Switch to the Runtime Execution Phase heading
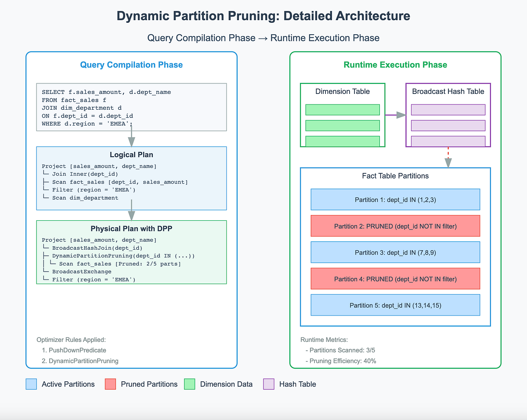 coord(395,65)
